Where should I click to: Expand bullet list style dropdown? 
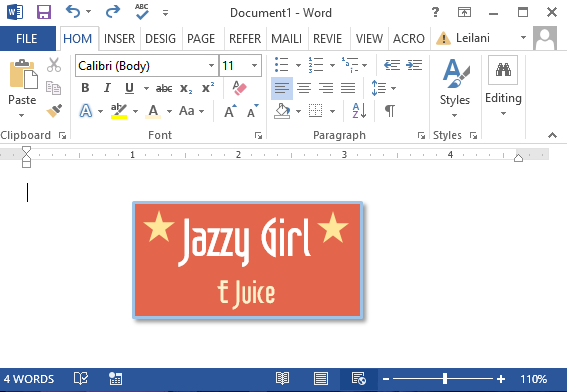click(298, 65)
